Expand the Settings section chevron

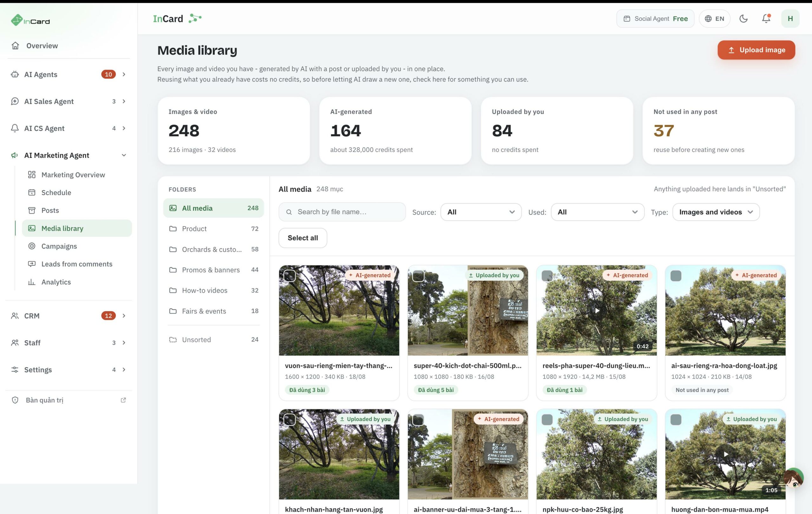tap(124, 370)
